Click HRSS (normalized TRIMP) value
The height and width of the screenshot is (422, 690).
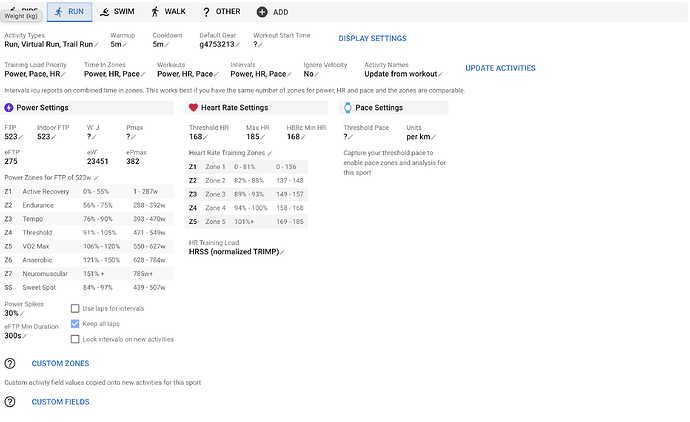(234, 252)
